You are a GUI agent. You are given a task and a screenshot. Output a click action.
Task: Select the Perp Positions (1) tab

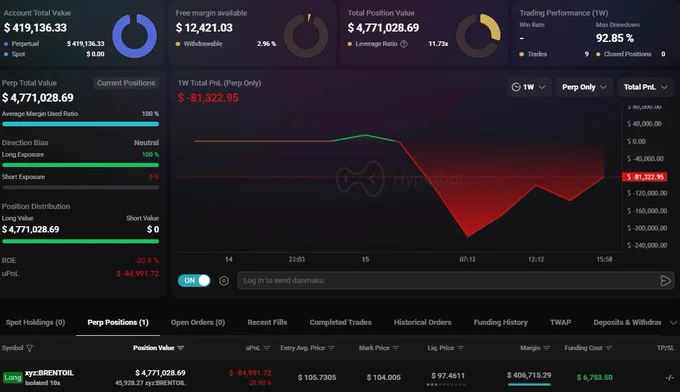tap(118, 322)
